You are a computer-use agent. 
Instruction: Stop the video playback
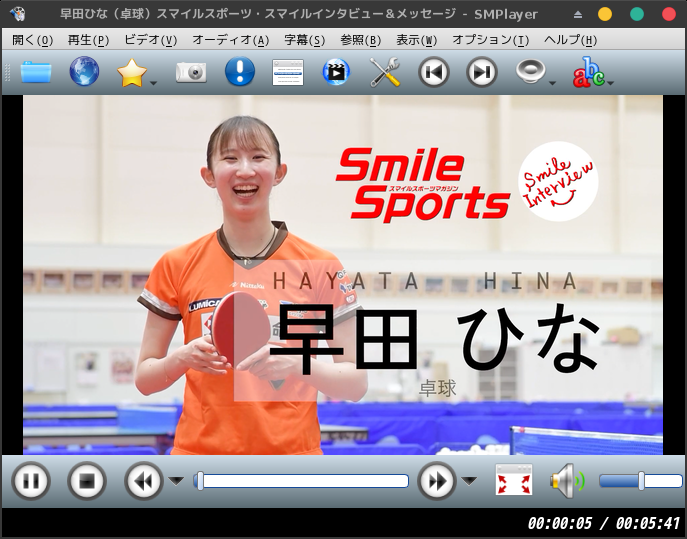[87, 481]
